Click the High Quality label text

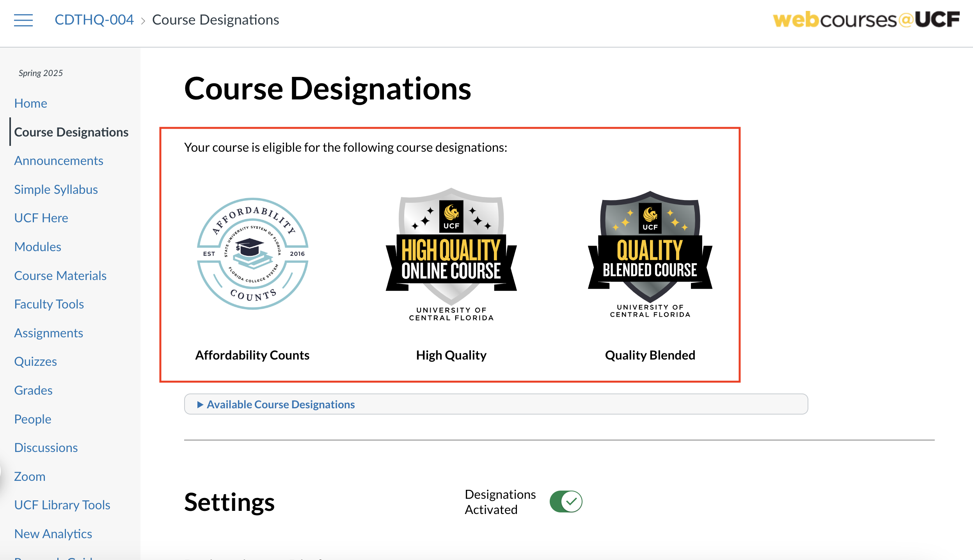tap(451, 355)
